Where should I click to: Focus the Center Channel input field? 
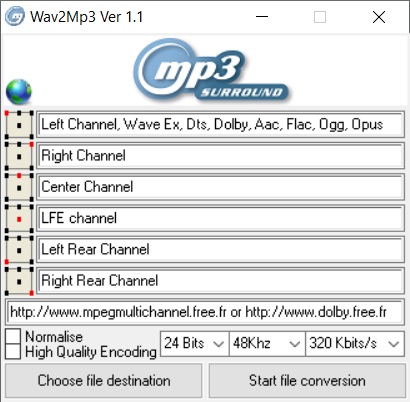point(220,187)
